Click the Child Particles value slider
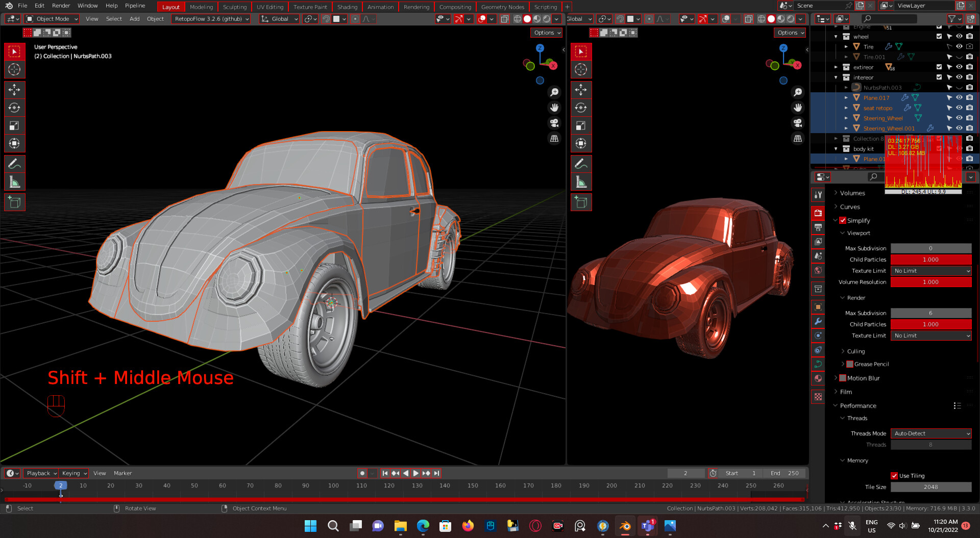The image size is (980, 538). coord(931,259)
